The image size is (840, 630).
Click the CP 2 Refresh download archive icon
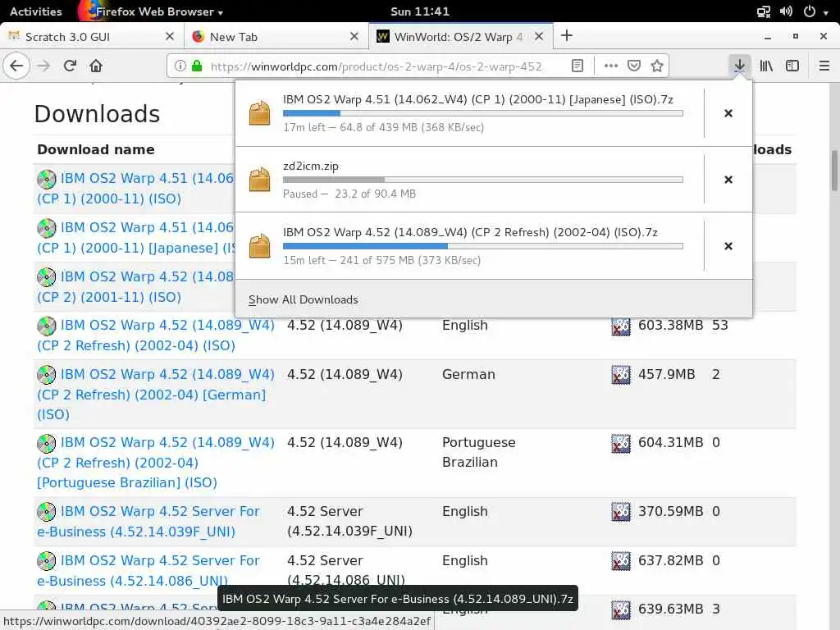coord(259,246)
